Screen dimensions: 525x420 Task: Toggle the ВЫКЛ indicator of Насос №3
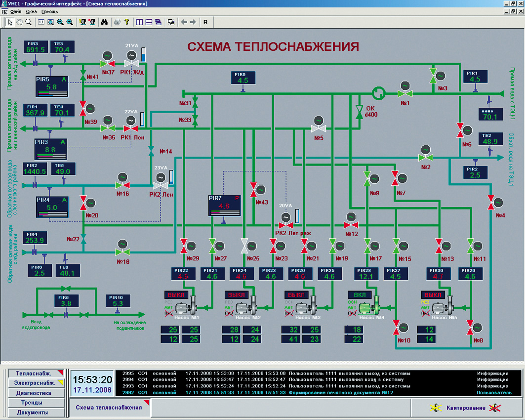(x=296, y=295)
